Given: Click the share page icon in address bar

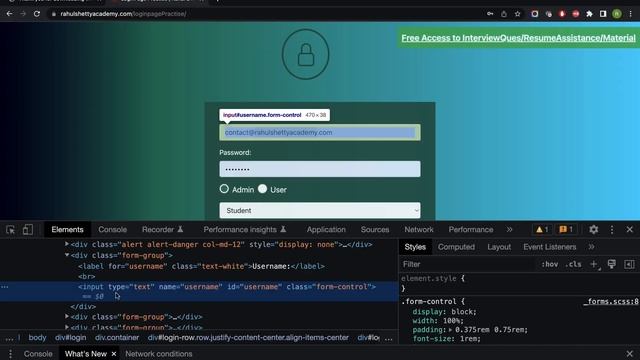Looking at the screenshot, I should (504, 14).
